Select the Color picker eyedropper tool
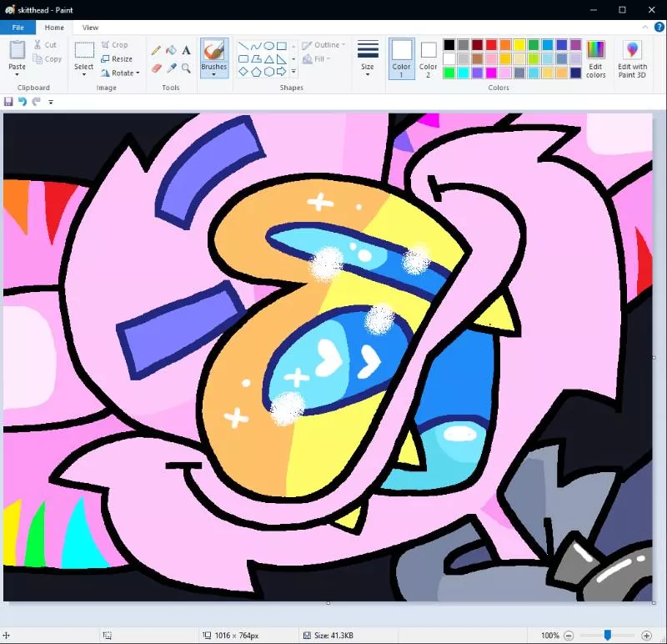The image size is (667, 644). pos(171,68)
